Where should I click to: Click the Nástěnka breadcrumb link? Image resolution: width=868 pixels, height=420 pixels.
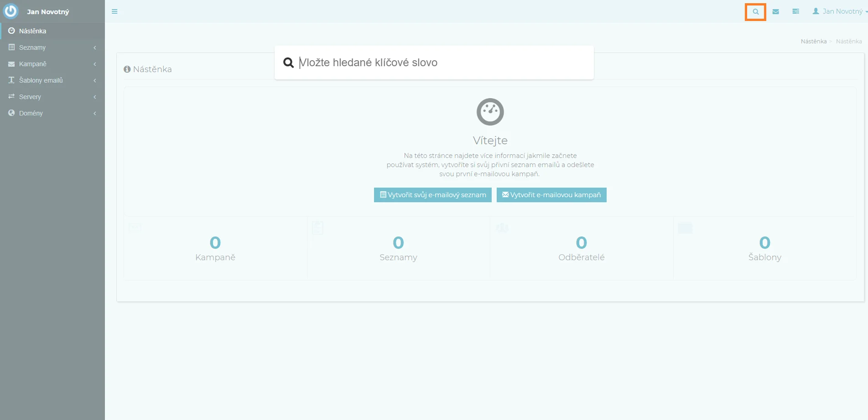pos(813,42)
